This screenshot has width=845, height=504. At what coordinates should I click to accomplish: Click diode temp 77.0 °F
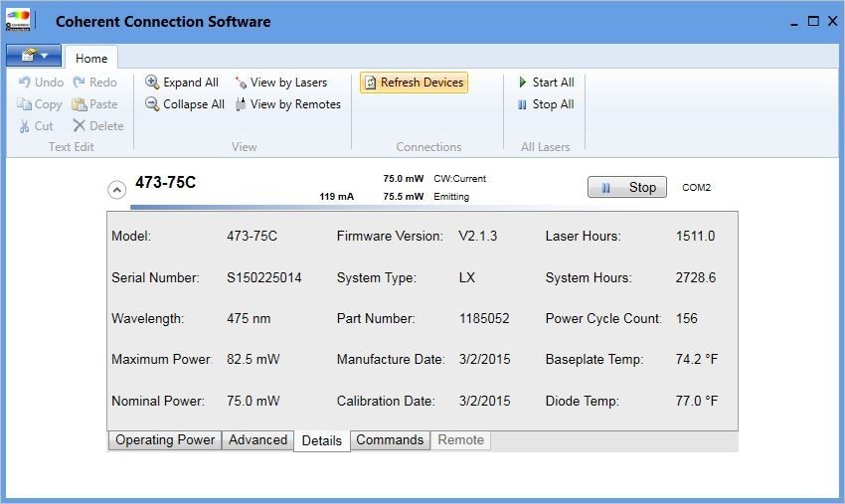pos(697,401)
